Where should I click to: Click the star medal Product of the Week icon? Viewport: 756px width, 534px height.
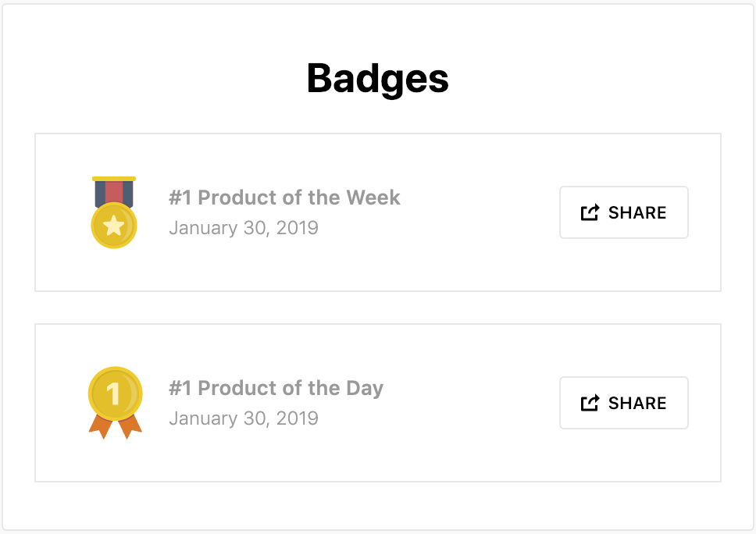pyautogui.click(x=114, y=212)
